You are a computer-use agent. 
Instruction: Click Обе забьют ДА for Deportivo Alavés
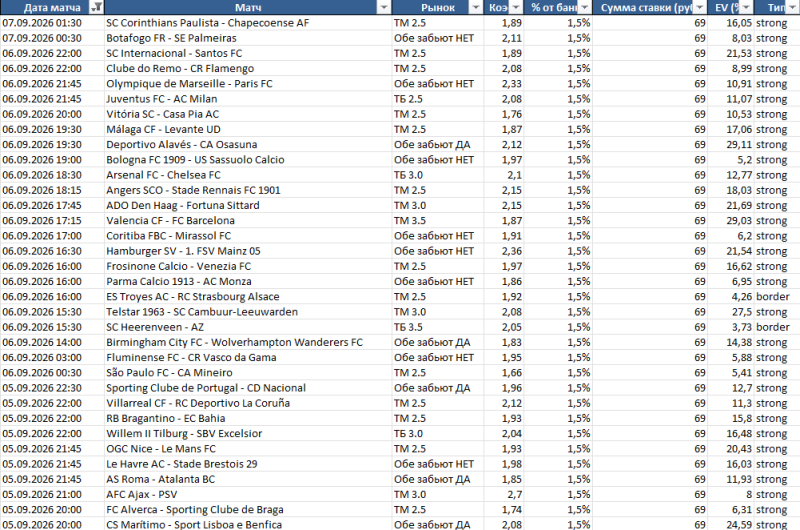click(x=438, y=144)
